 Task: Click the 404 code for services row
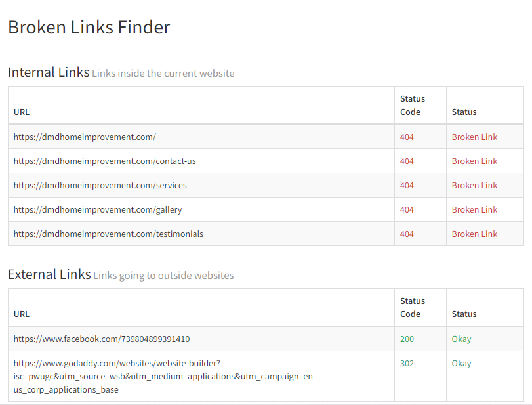[407, 186]
